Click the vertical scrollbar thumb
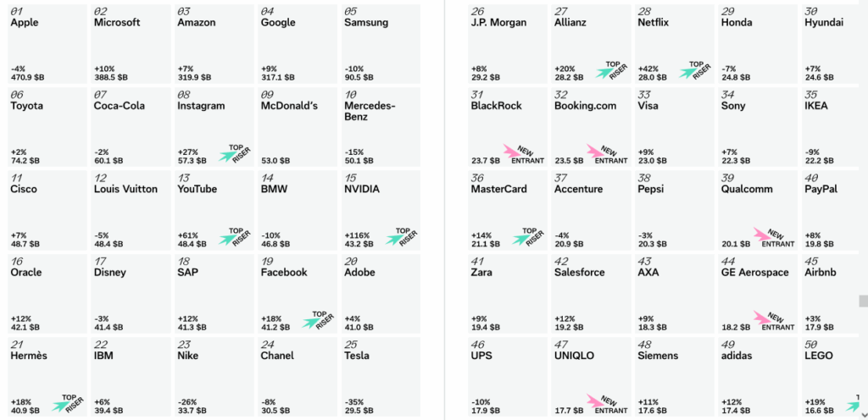This screenshot has width=868, height=420. pyautogui.click(x=863, y=301)
